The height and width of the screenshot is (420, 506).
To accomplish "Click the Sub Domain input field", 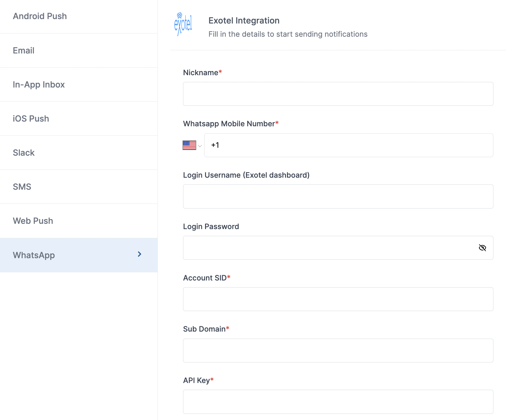I will [338, 351].
